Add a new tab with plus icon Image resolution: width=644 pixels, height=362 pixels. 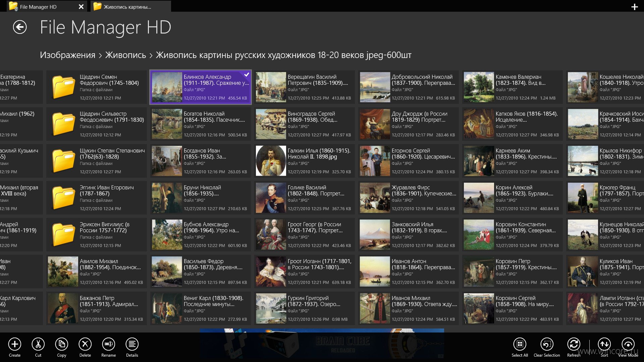pos(634,7)
